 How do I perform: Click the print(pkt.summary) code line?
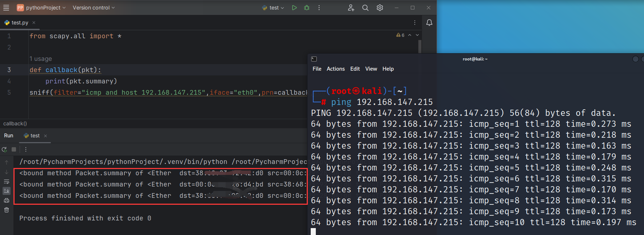[x=81, y=81]
